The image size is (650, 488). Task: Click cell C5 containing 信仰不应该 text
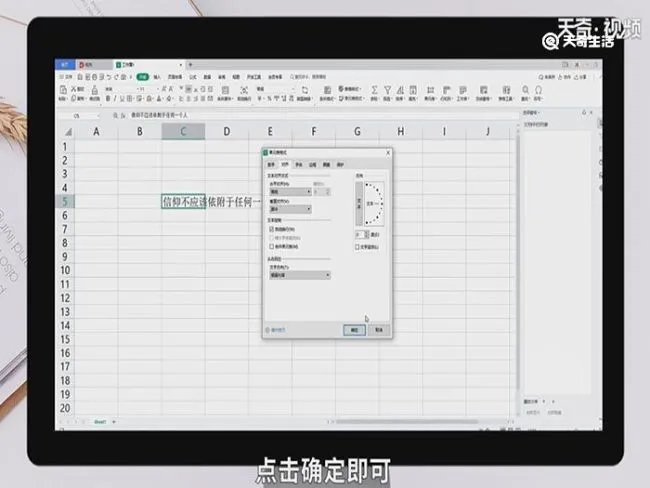pyautogui.click(x=183, y=202)
